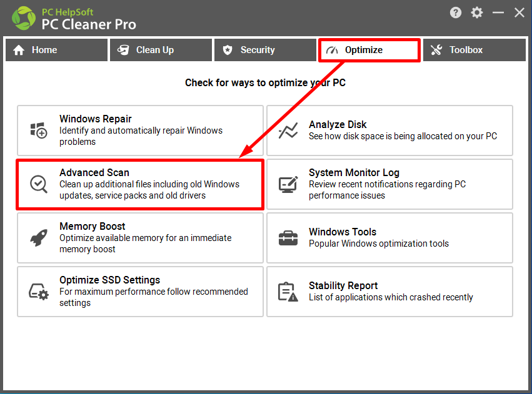Open the Windows Repair title

(96, 119)
